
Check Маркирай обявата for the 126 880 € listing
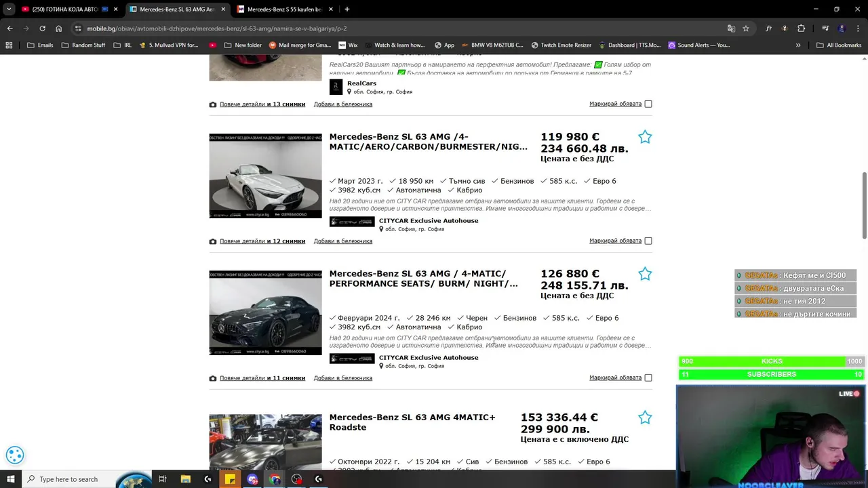point(648,378)
